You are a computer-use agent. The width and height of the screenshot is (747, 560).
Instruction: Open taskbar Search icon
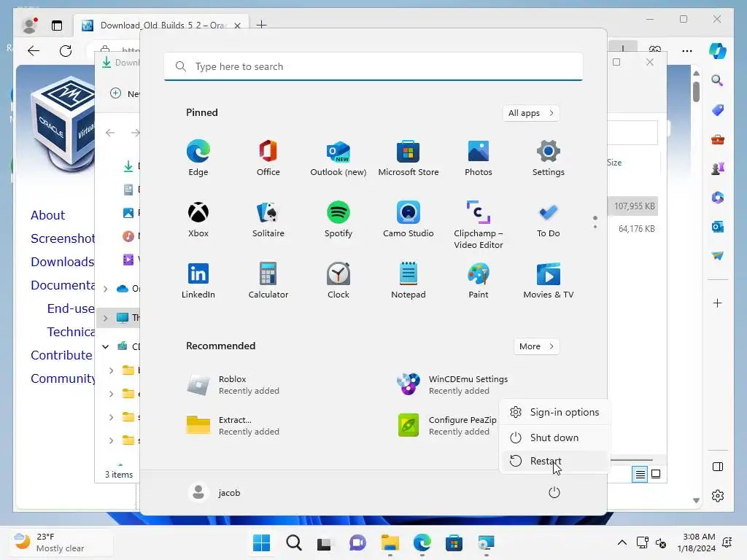tap(294, 542)
